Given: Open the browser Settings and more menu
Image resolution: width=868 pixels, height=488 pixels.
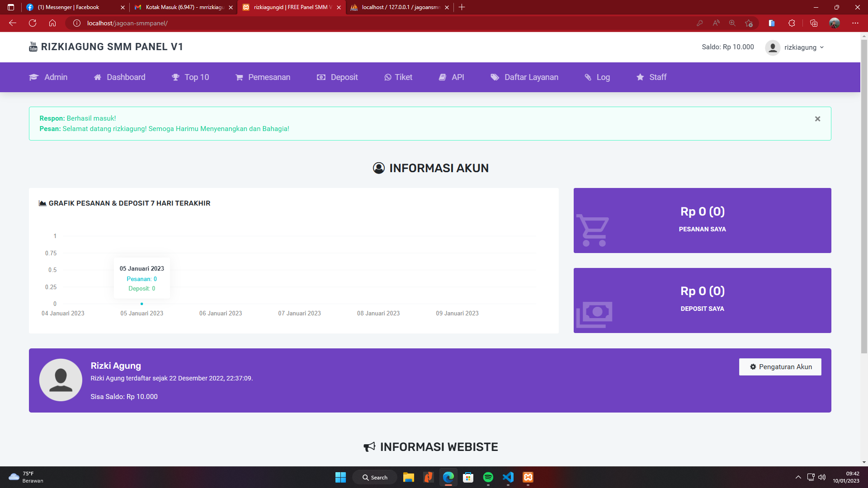Looking at the screenshot, I should pyautogui.click(x=855, y=23).
